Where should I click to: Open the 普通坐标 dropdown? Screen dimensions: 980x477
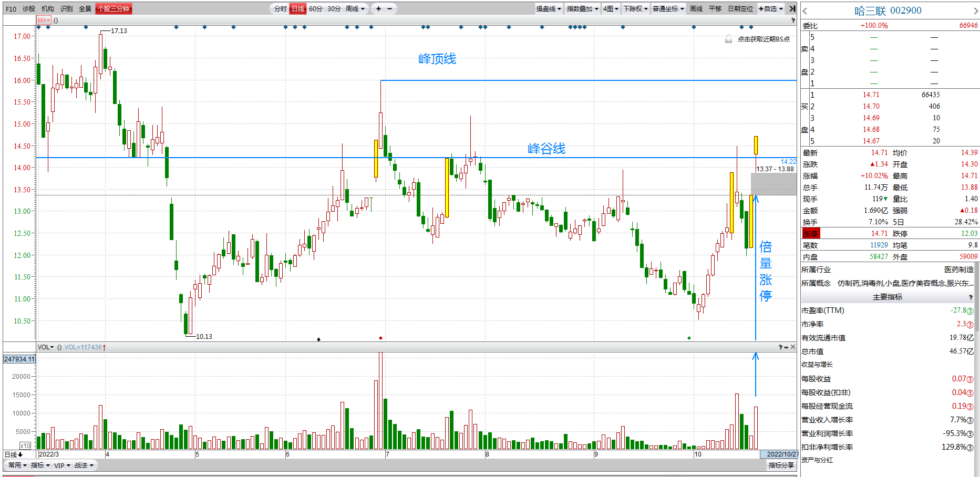pyautogui.click(x=668, y=9)
